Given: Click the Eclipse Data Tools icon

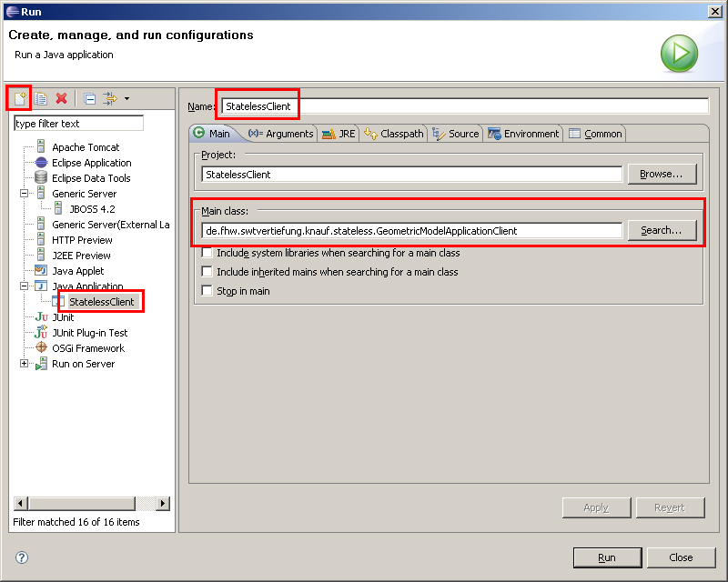Looking at the screenshot, I should click(41, 177).
